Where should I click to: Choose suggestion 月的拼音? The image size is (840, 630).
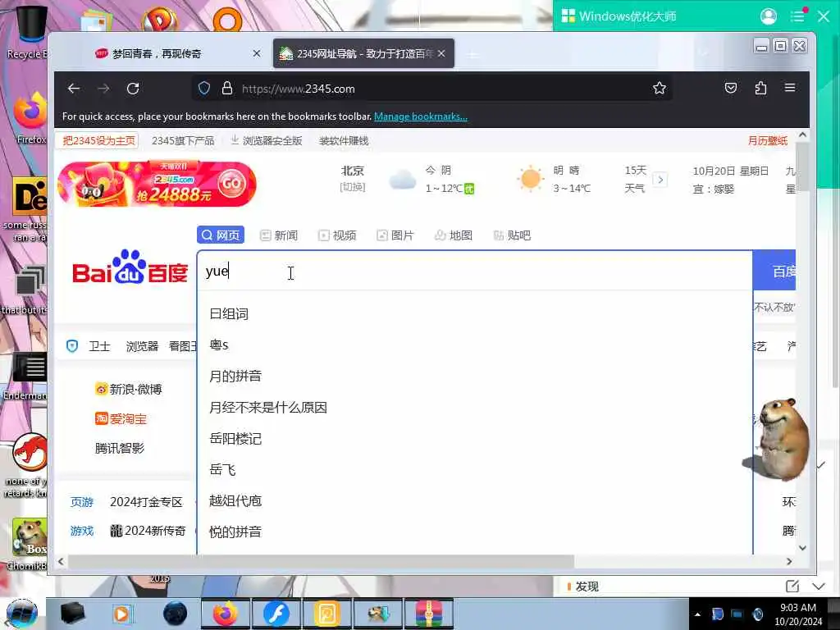pyautogui.click(x=235, y=376)
